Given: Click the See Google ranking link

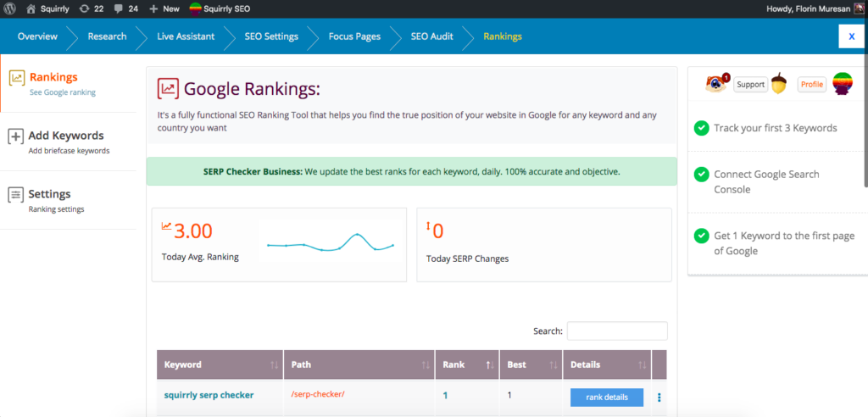Looking at the screenshot, I should pyautogui.click(x=63, y=92).
